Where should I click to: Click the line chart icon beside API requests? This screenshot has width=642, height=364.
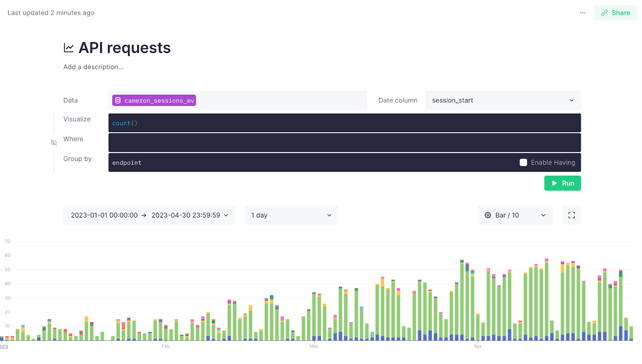69,48
